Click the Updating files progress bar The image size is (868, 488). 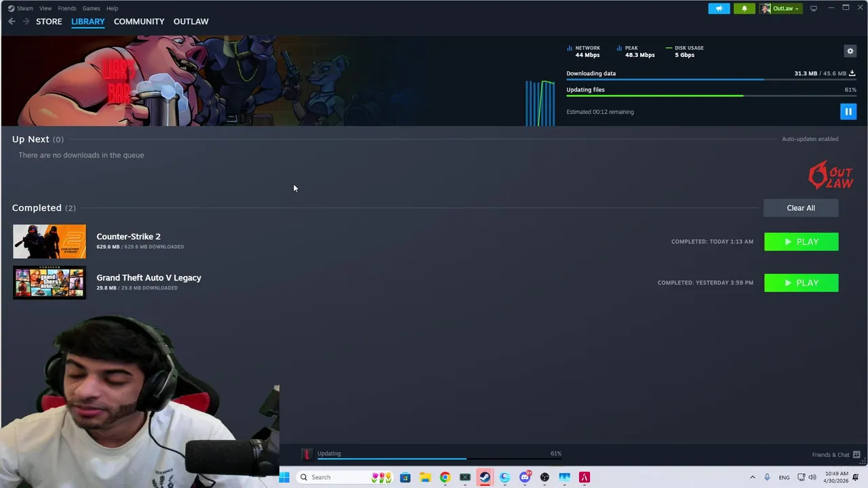click(x=711, y=96)
